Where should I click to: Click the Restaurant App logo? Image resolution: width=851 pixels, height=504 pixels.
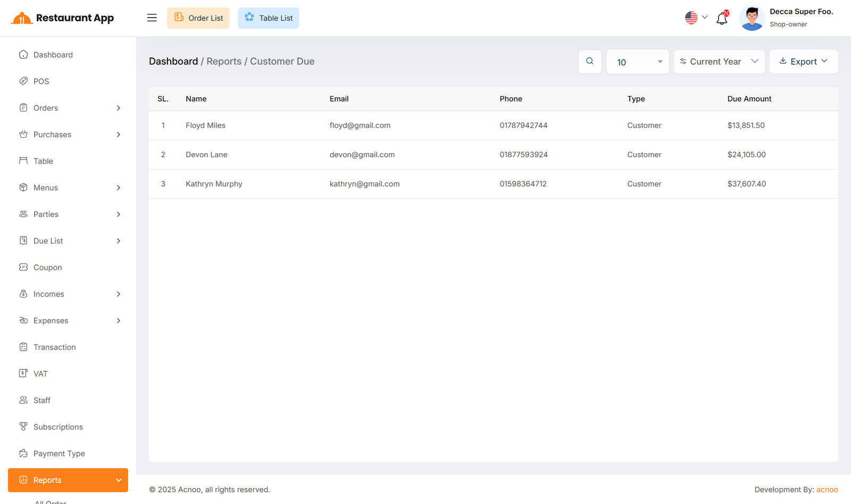[x=62, y=18]
